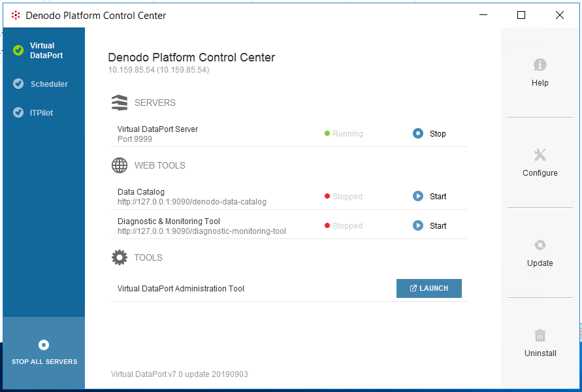Image resolution: width=582 pixels, height=392 pixels.
Task: Select the Virtual DataPort sidebar tab
Action: click(44, 50)
